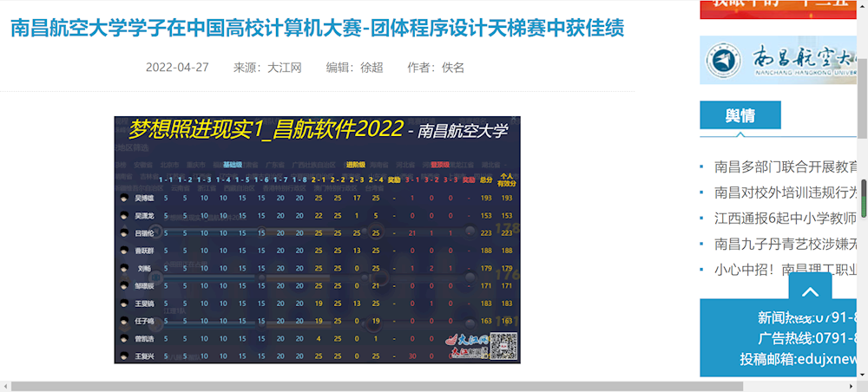Click the source name 大江网

[x=284, y=68]
